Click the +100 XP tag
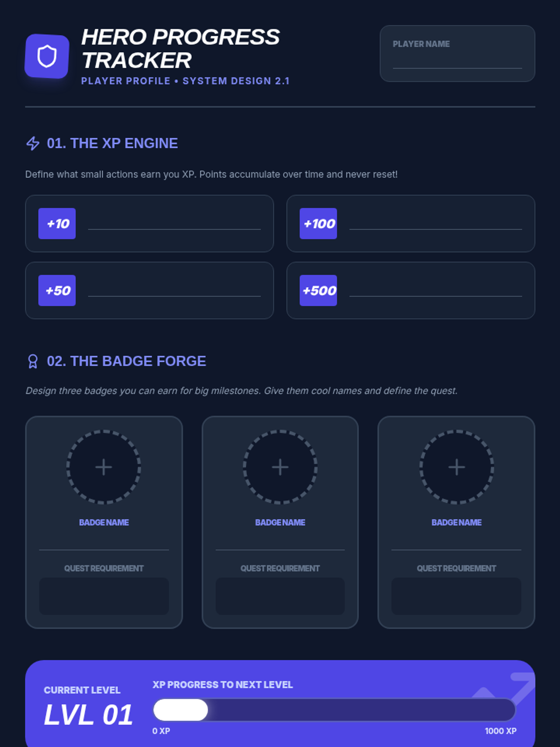The image size is (560, 747). click(318, 224)
